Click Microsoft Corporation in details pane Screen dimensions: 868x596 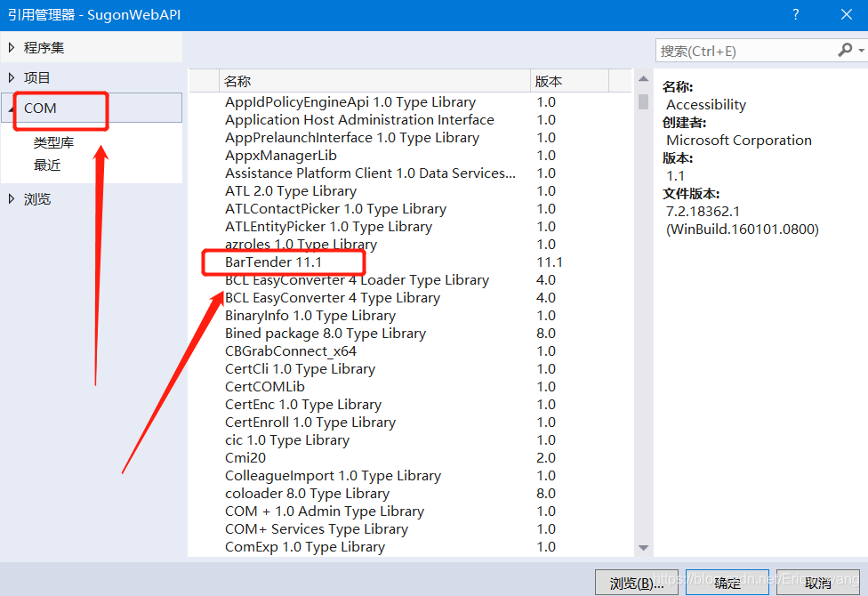coord(739,141)
